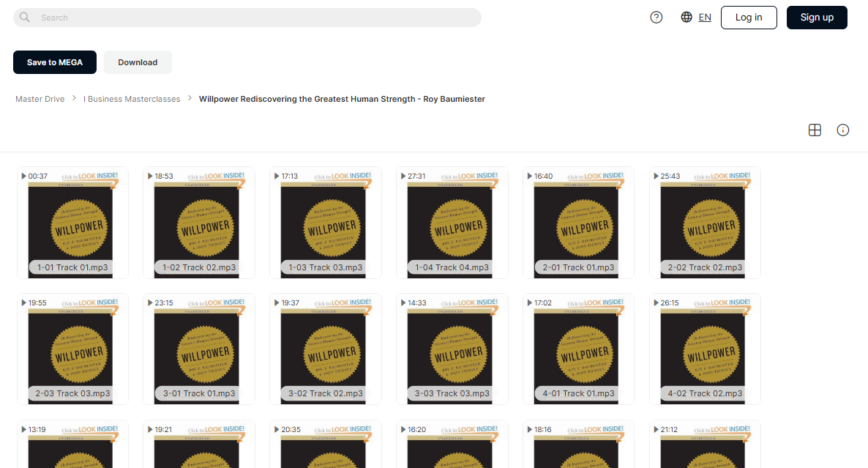
Task: Click the 13:19 duration track card
Action: click(72, 444)
